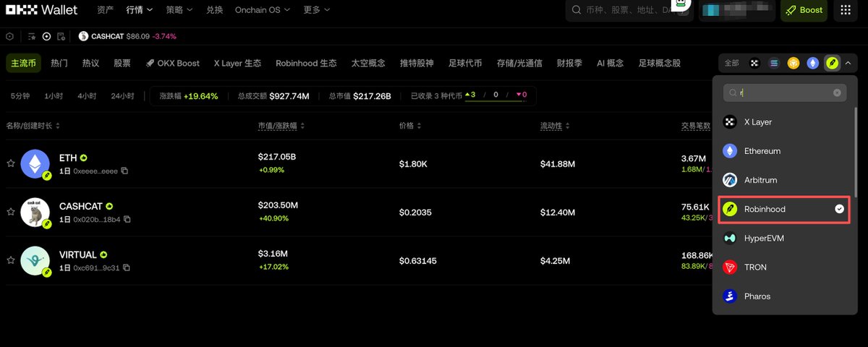Switch to Robinhood 生态 tab

(306, 63)
